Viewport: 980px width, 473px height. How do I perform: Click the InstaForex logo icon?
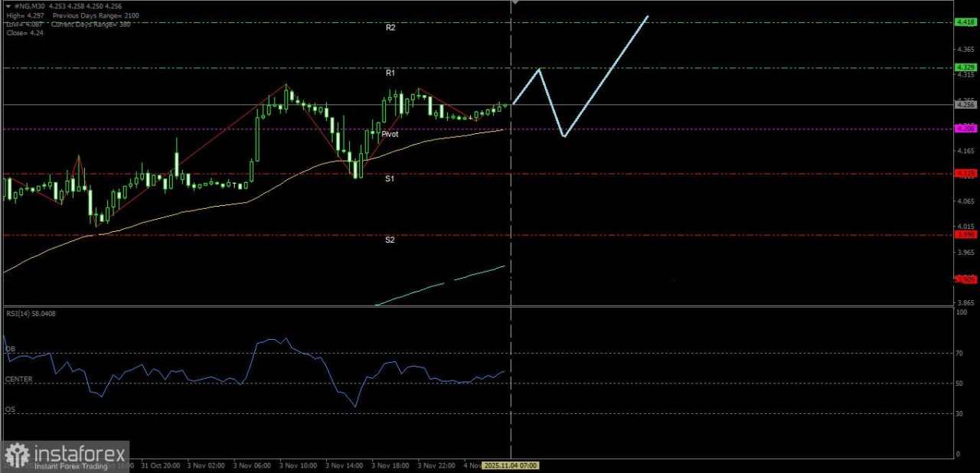coord(17,453)
